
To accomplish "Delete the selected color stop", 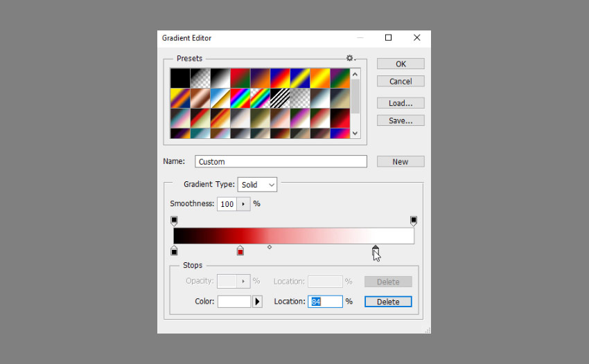I will [388, 302].
